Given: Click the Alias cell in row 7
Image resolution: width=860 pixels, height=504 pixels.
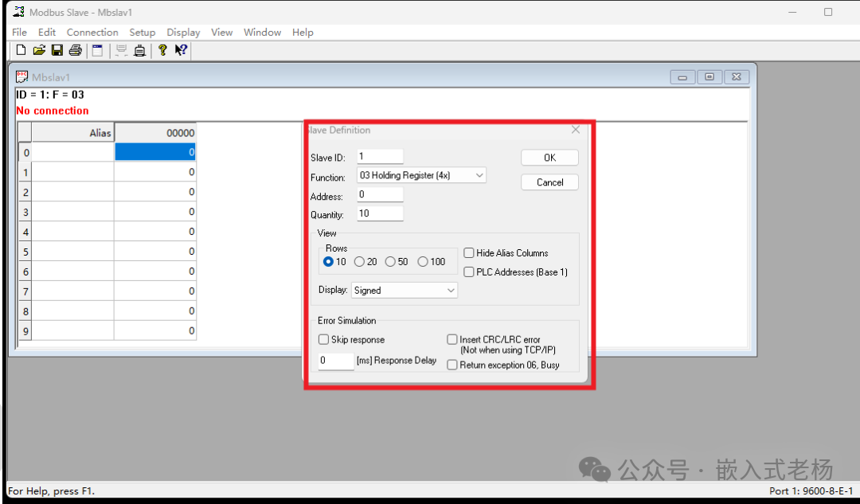Looking at the screenshot, I should (x=73, y=291).
